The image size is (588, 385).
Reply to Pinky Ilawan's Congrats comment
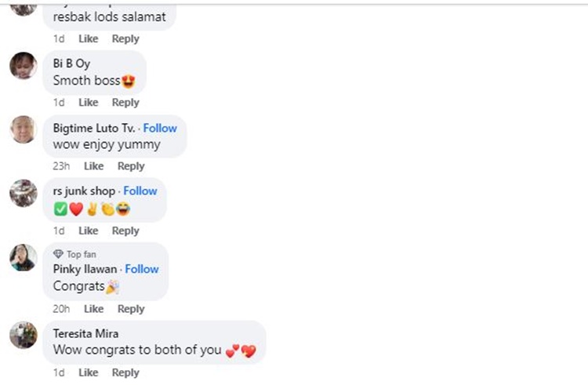[x=131, y=309]
